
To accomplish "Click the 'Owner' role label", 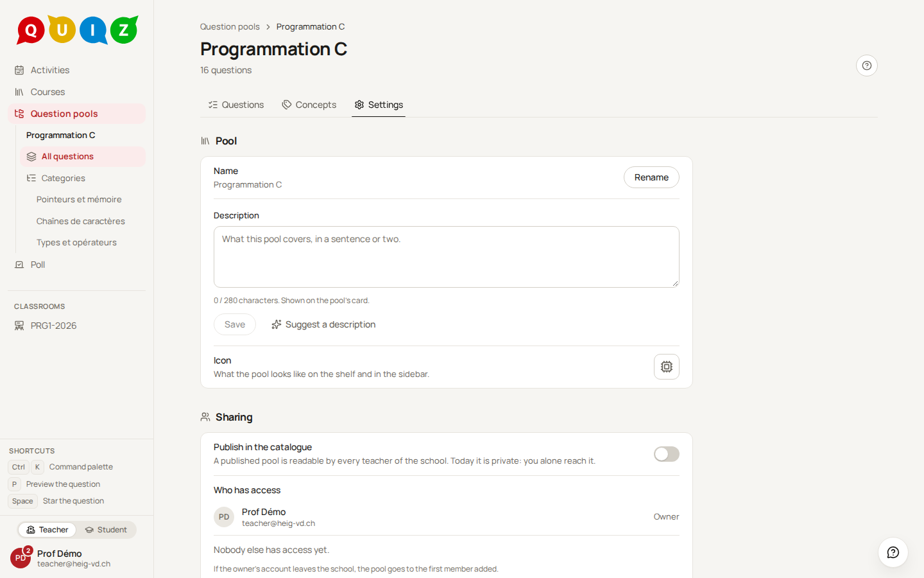I will click(x=666, y=517).
